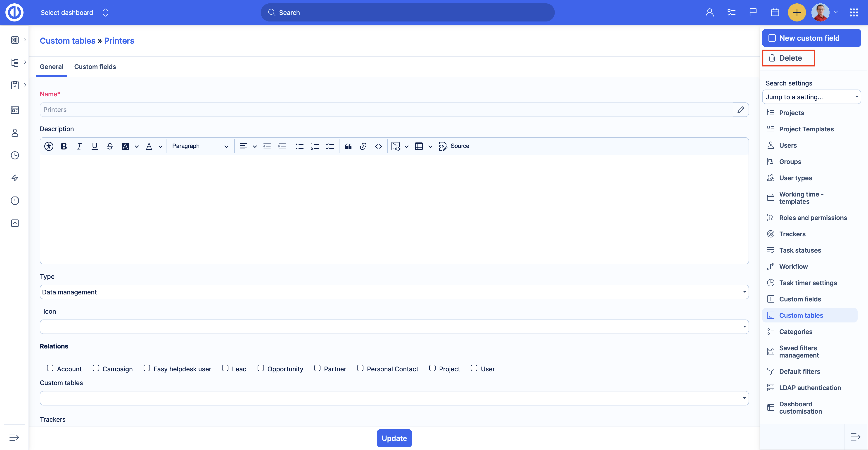Insert a bulleted list
The image size is (868, 450).
pos(299,146)
